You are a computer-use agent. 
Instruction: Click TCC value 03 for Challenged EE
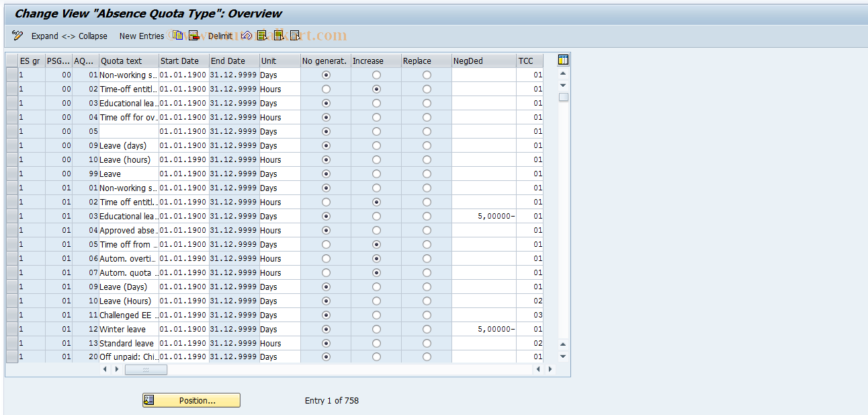pyautogui.click(x=530, y=315)
